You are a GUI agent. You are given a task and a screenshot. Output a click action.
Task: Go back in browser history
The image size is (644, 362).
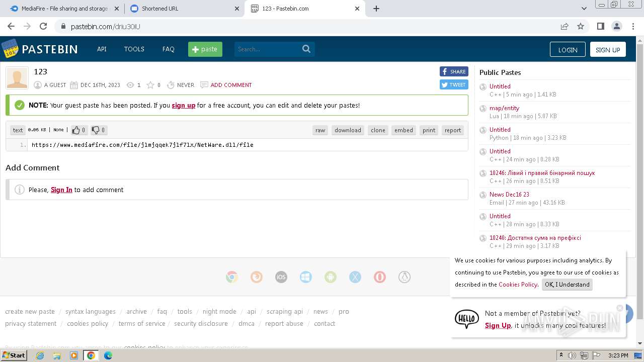(11, 26)
